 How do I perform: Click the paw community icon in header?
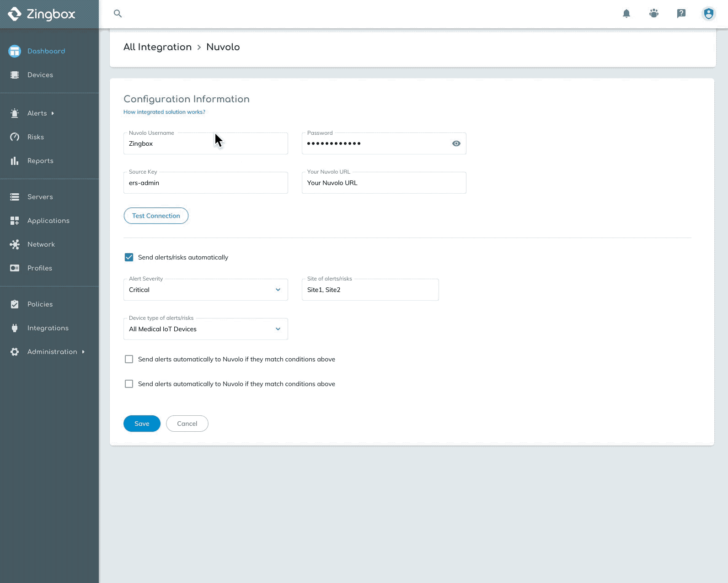pos(654,14)
